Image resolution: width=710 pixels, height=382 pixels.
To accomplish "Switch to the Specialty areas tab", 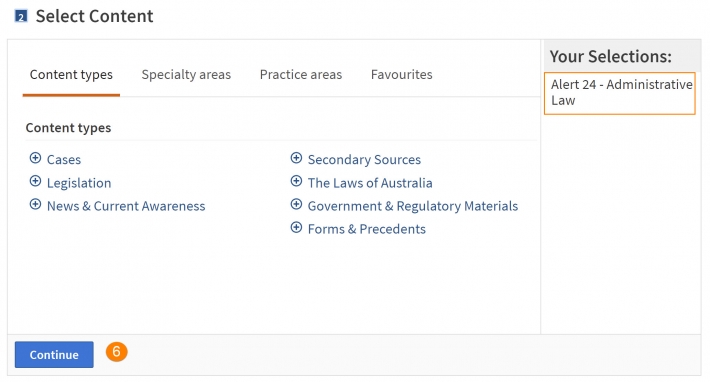I will (186, 75).
